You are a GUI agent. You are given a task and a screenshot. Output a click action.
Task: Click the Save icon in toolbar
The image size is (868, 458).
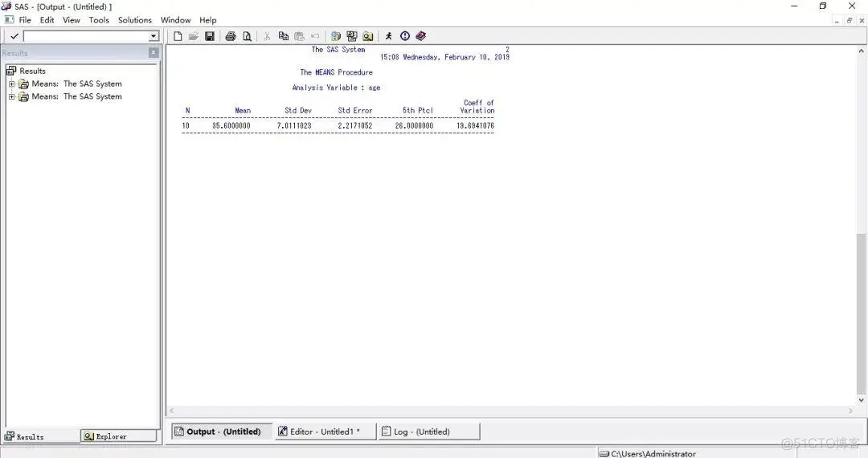click(209, 36)
